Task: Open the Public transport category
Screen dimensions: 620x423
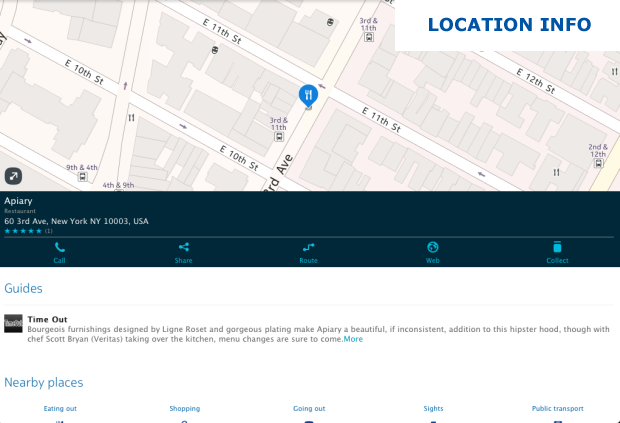Action: coord(557,408)
